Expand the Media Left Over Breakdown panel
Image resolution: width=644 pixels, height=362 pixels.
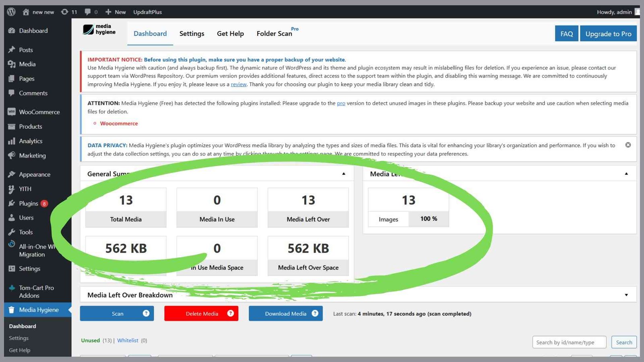tap(626, 295)
